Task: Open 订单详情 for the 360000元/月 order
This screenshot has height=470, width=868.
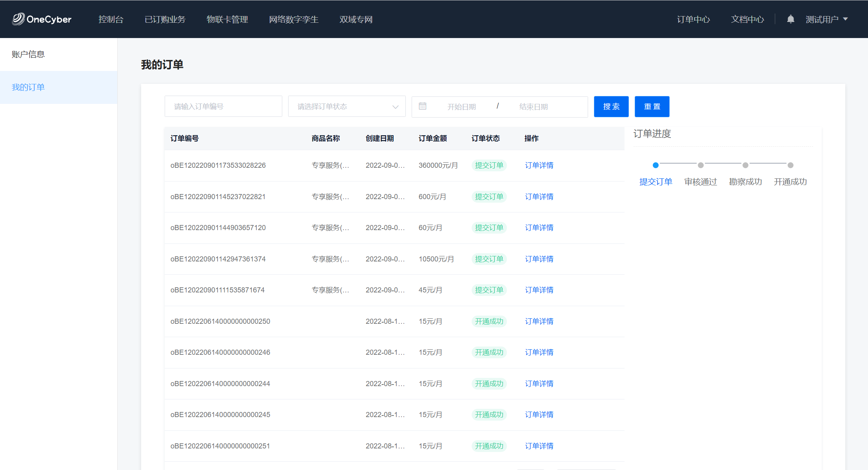Action: pyautogui.click(x=539, y=165)
